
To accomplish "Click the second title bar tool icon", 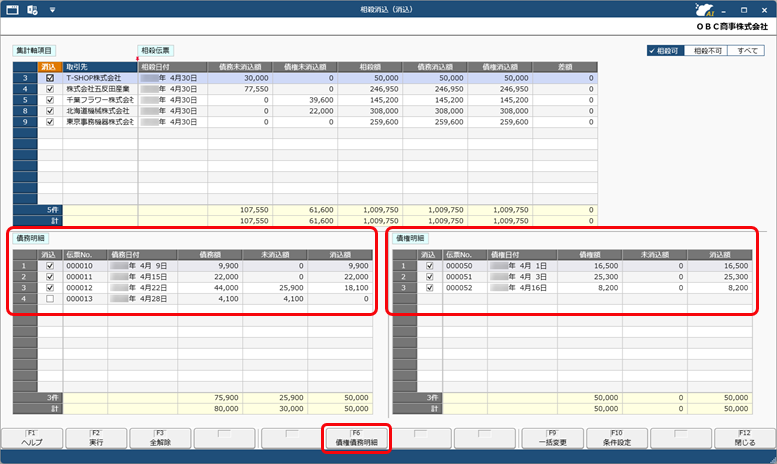I will tap(33, 9).
